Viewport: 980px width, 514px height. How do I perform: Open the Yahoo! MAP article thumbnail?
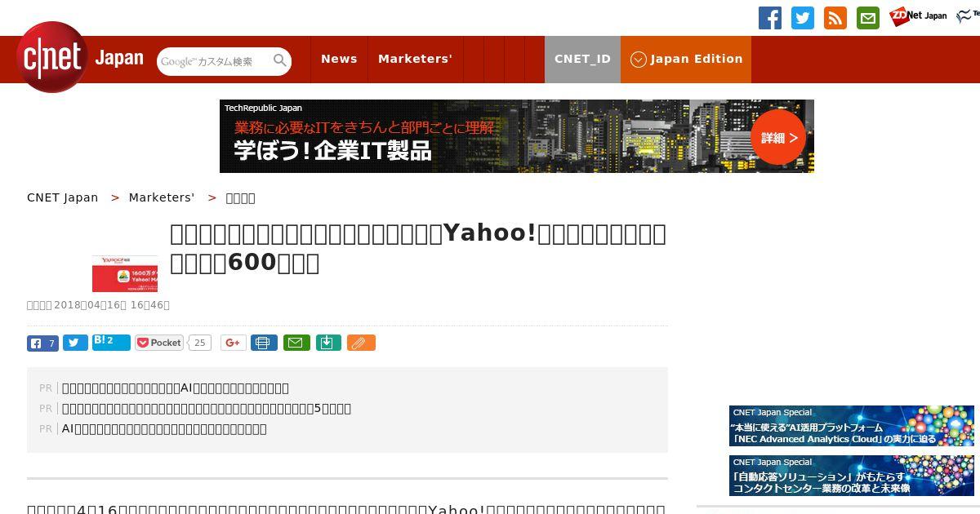point(125,273)
